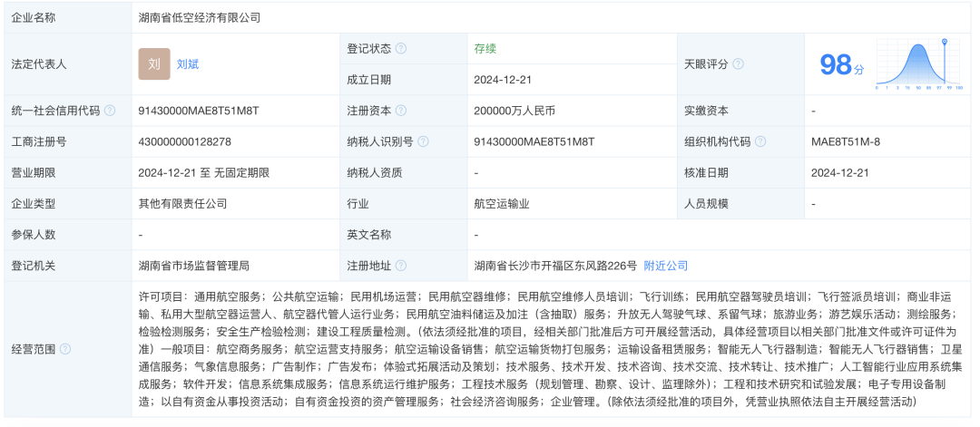Click the info icon beside 注册资本
The height and width of the screenshot is (427, 980).
pos(401,111)
